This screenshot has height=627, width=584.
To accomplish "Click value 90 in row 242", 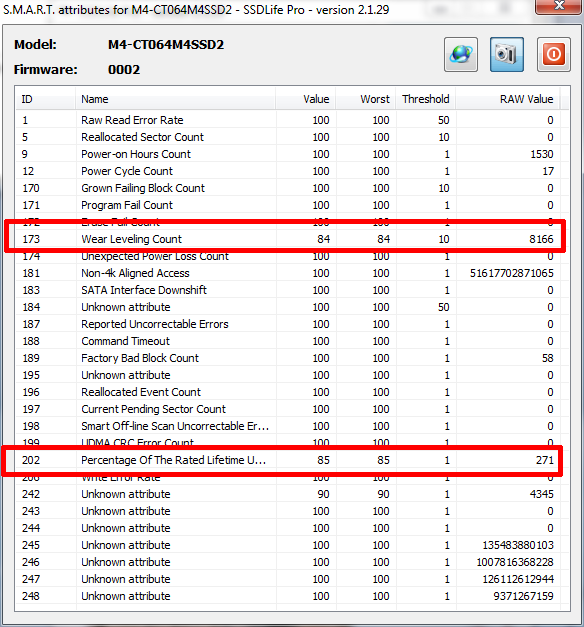I will coord(324,494).
